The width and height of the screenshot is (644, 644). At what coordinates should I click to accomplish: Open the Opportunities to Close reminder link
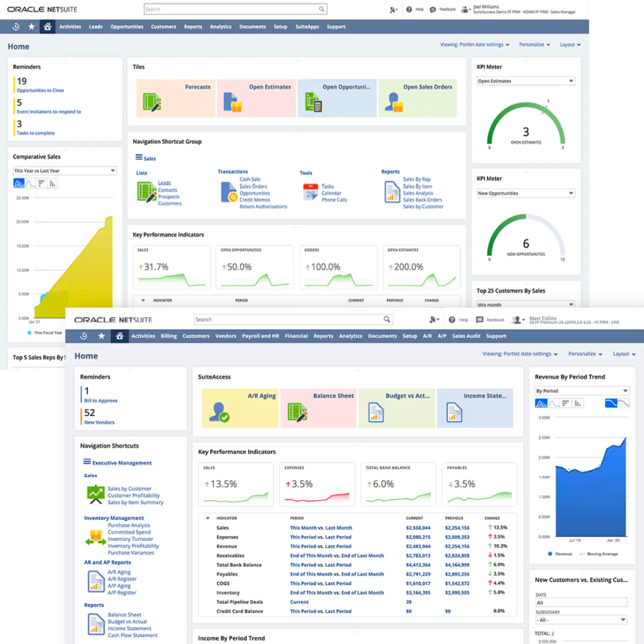(x=40, y=91)
